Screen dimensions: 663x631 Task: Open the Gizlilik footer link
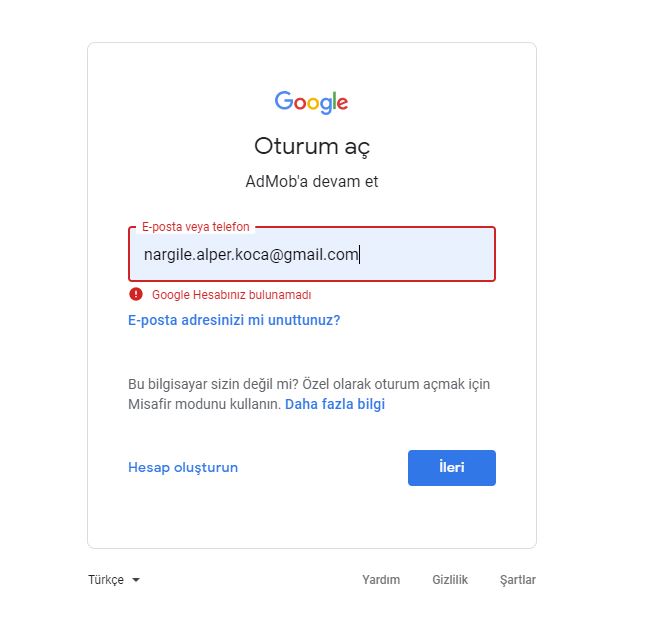click(450, 579)
